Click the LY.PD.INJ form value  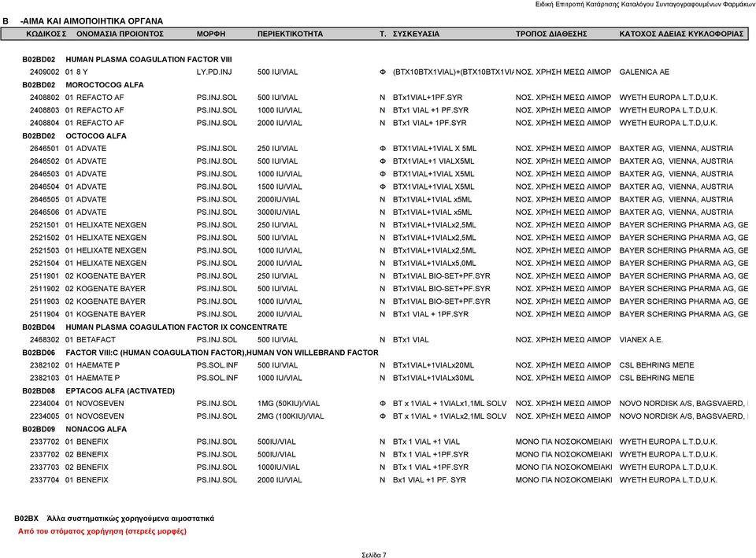coord(214,72)
